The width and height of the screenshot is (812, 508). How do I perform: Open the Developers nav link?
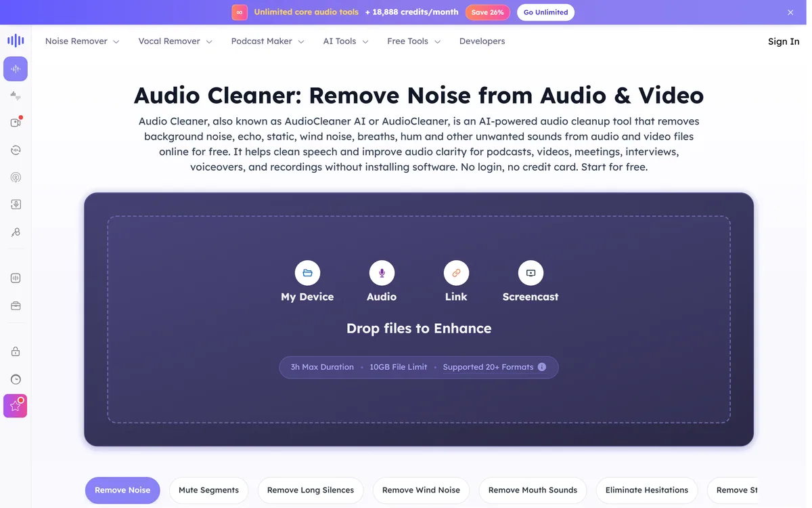pos(482,41)
